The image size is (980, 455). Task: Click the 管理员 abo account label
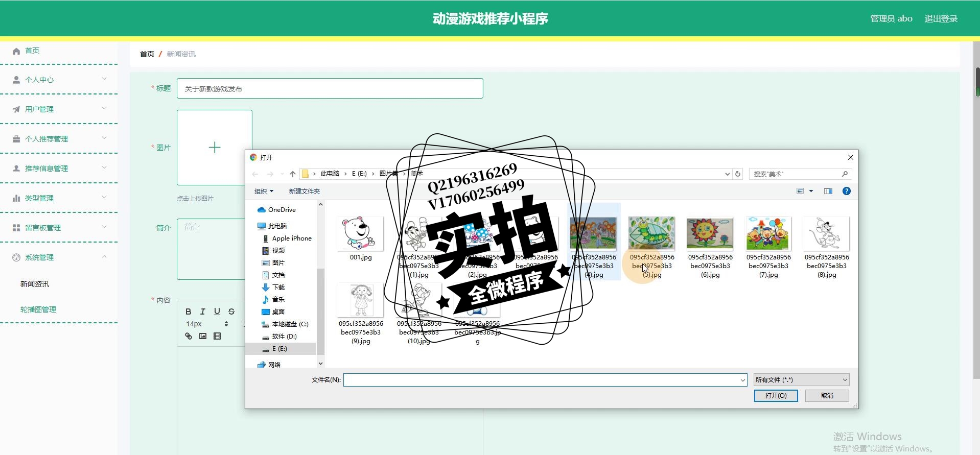coord(891,19)
